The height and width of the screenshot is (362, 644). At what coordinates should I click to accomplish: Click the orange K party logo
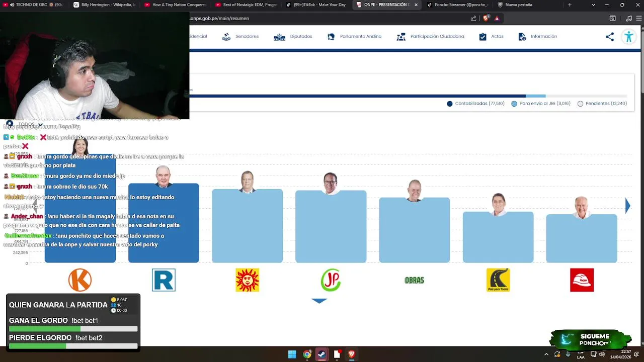pos(80,280)
